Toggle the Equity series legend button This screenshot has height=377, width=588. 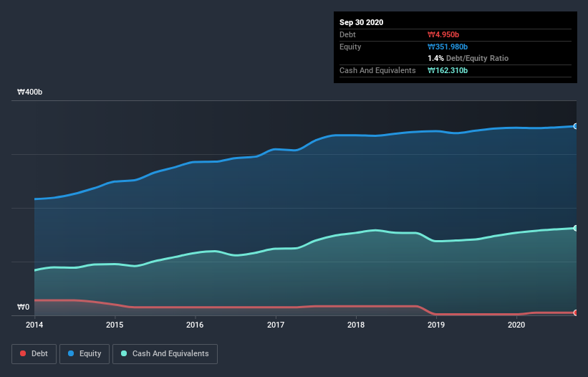(x=85, y=354)
